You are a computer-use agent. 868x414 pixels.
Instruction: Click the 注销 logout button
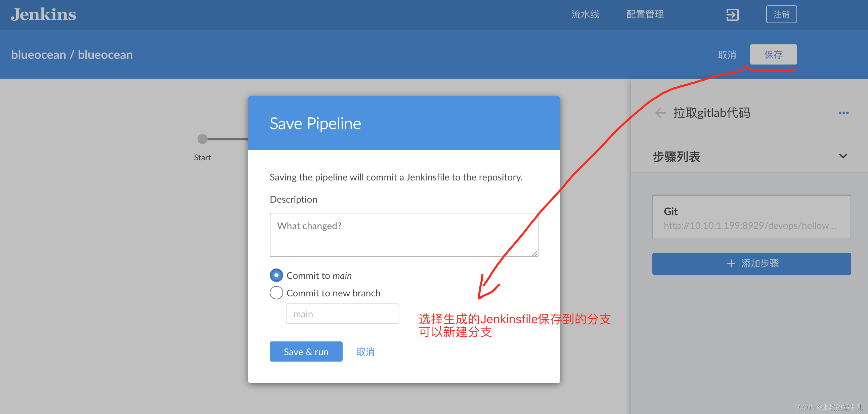point(781,14)
